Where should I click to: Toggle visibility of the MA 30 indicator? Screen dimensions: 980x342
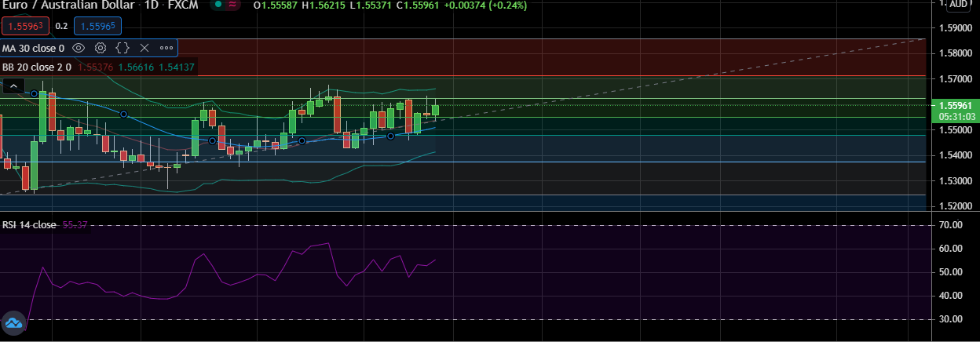click(79, 48)
